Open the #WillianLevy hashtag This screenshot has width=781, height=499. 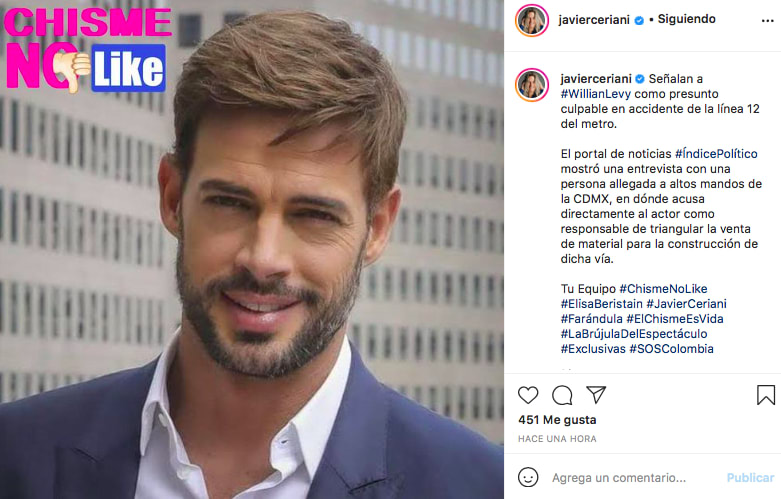tap(596, 94)
